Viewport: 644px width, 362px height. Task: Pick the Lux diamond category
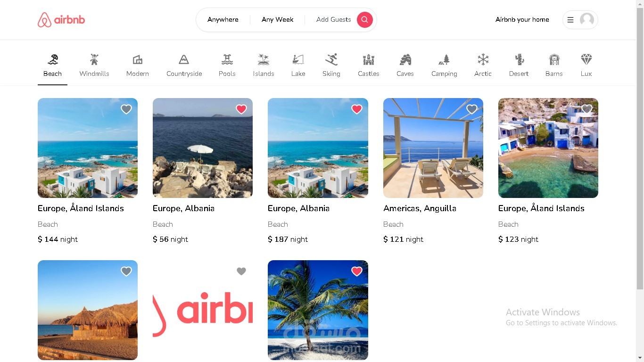pyautogui.click(x=586, y=59)
